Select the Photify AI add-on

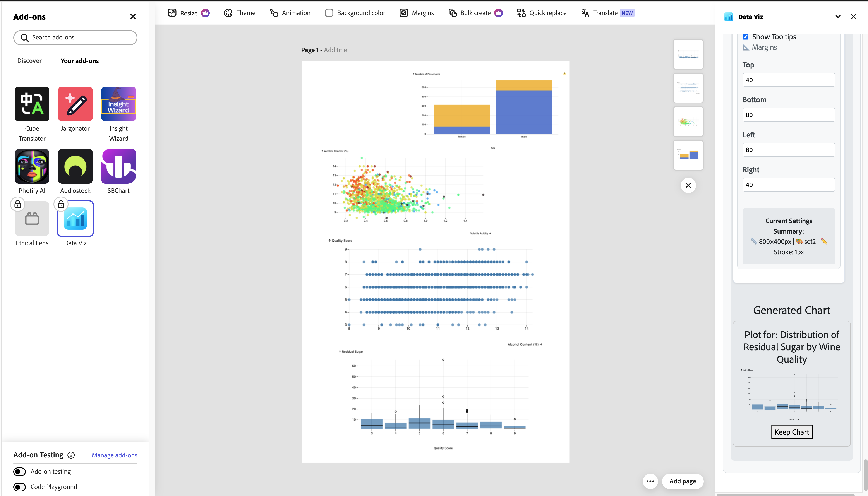[32, 166]
